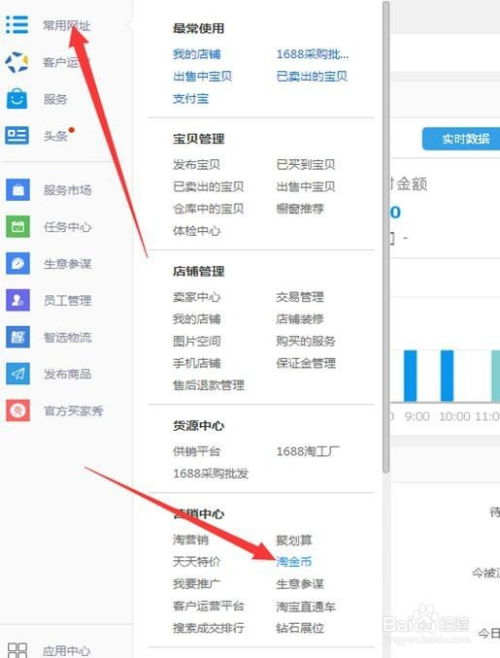Image resolution: width=500 pixels, height=658 pixels.
Task: Open 天天特价 link
Action: 196,561
